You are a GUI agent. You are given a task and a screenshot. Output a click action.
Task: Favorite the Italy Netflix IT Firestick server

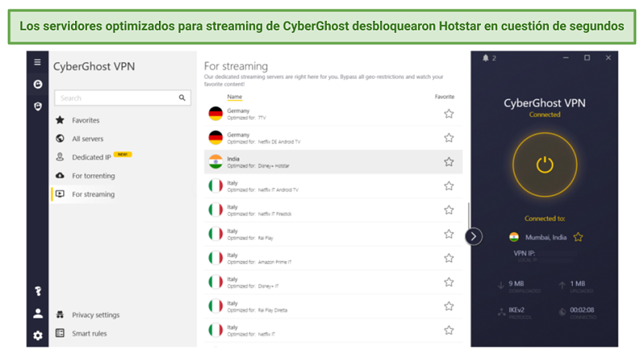pyautogui.click(x=449, y=210)
